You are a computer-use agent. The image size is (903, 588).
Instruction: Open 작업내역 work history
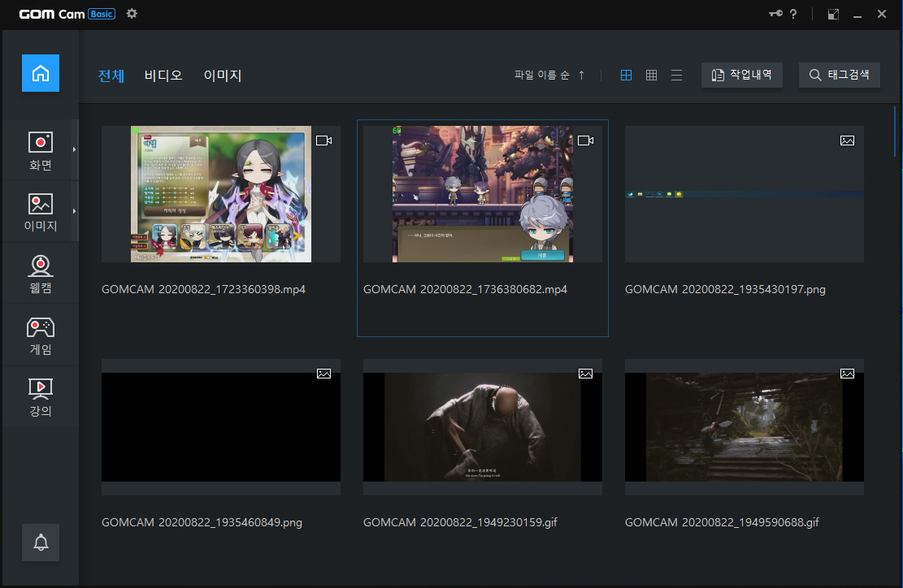[x=742, y=75]
